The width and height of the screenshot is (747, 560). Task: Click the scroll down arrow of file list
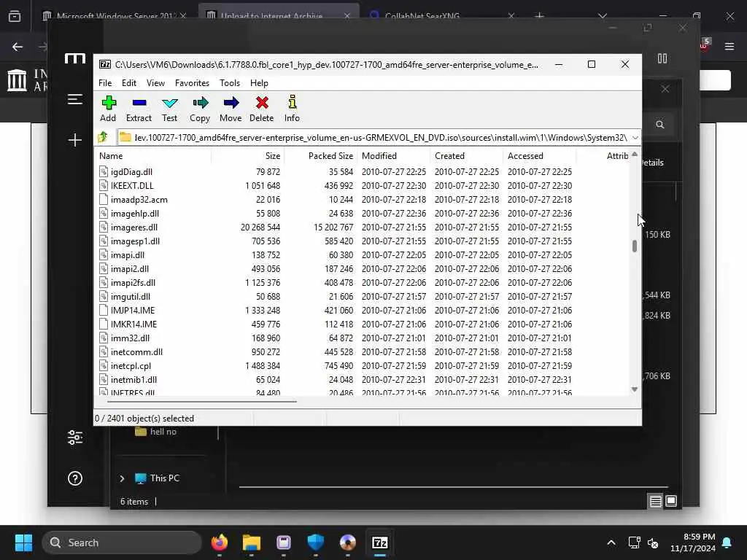tap(634, 389)
